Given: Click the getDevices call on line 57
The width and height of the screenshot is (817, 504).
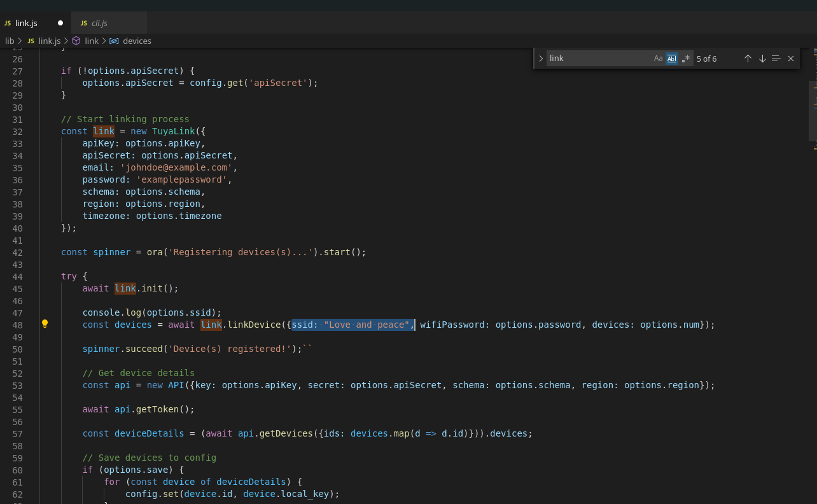Looking at the screenshot, I should click(x=286, y=433).
